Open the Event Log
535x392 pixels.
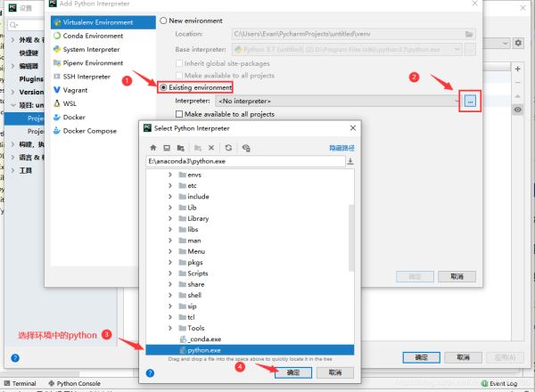[499, 383]
